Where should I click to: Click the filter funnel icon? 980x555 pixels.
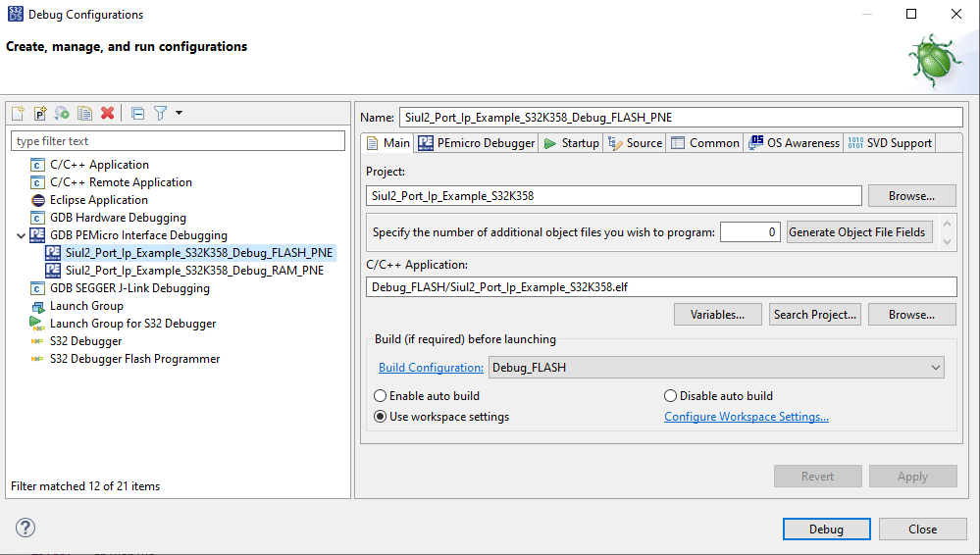[x=161, y=114]
